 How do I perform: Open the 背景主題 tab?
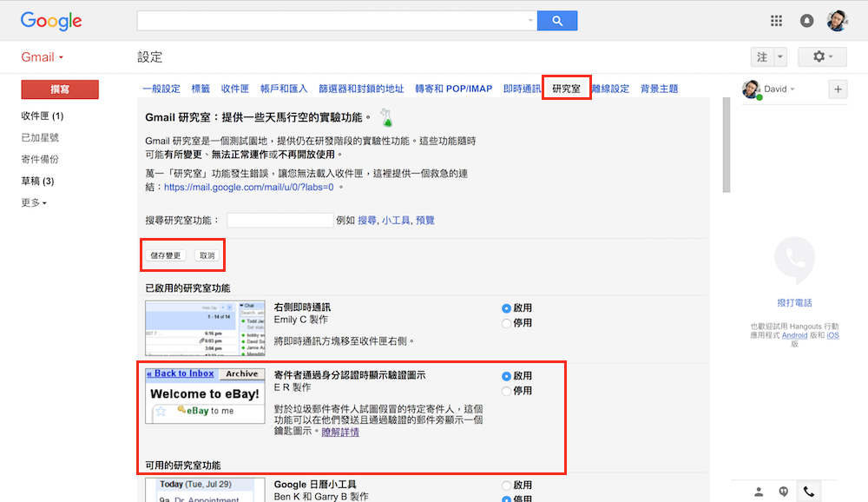pyautogui.click(x=659, y=89)
